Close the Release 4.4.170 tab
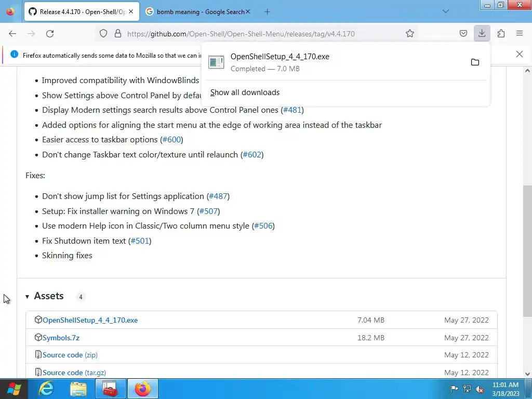Screen dimensions: 532x399 point(131,12)
